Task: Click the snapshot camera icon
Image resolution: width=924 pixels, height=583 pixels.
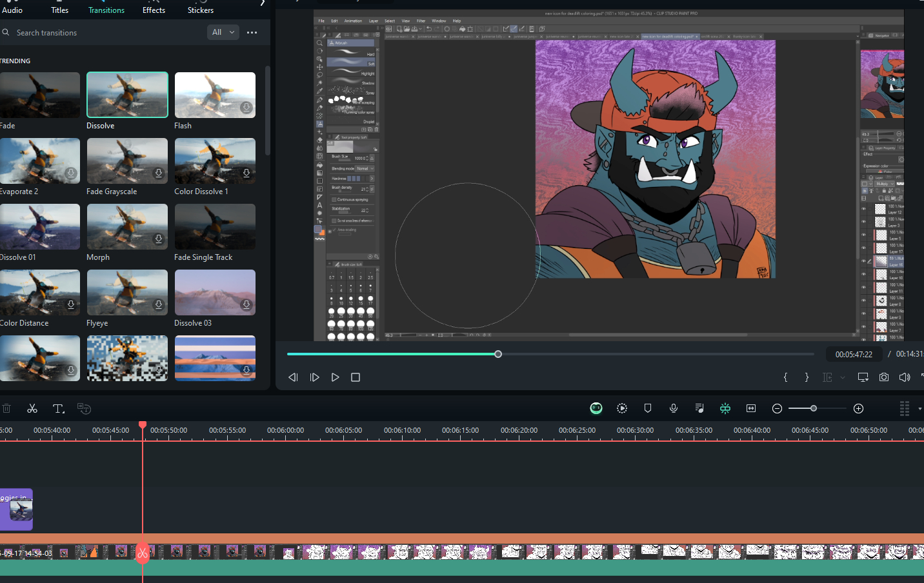Action: pos(884,377)
